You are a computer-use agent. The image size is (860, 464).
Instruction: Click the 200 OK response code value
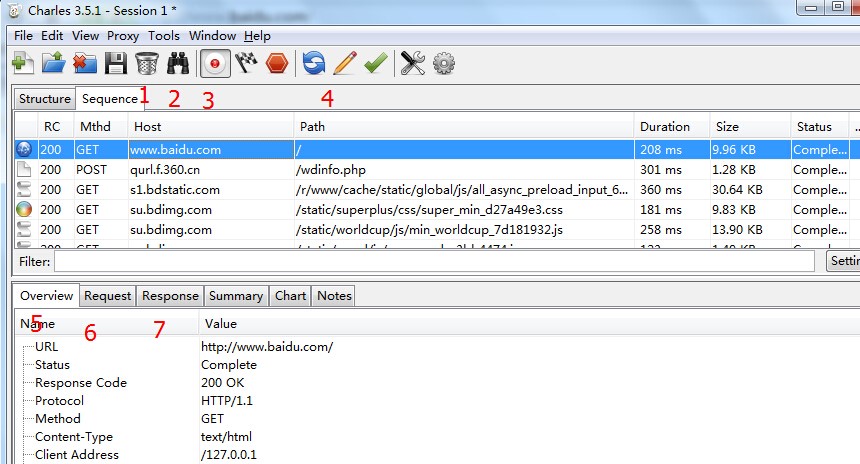223,383
